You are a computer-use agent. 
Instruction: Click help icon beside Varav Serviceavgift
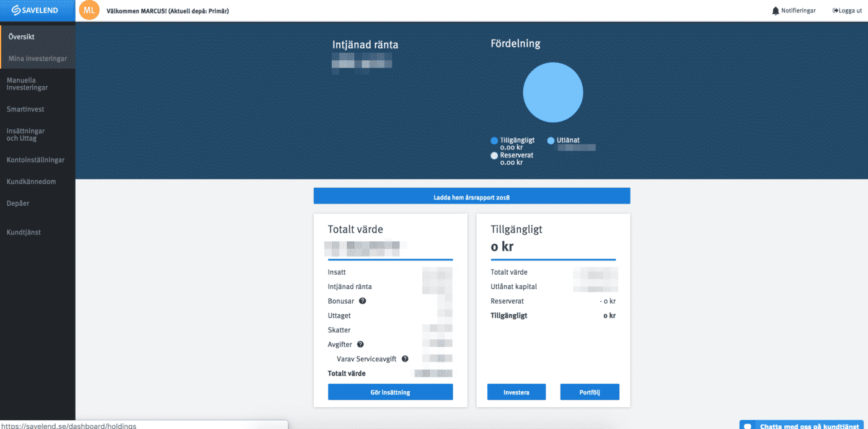click(405, 358)
